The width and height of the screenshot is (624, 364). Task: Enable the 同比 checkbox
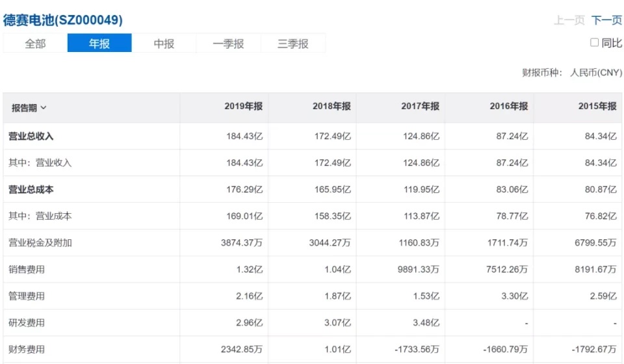[594, 43]
